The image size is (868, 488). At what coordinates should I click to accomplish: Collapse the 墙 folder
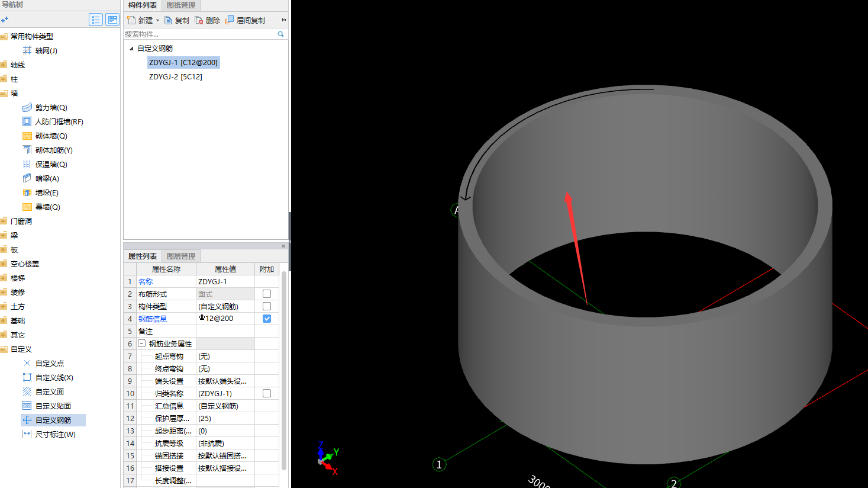4,93
